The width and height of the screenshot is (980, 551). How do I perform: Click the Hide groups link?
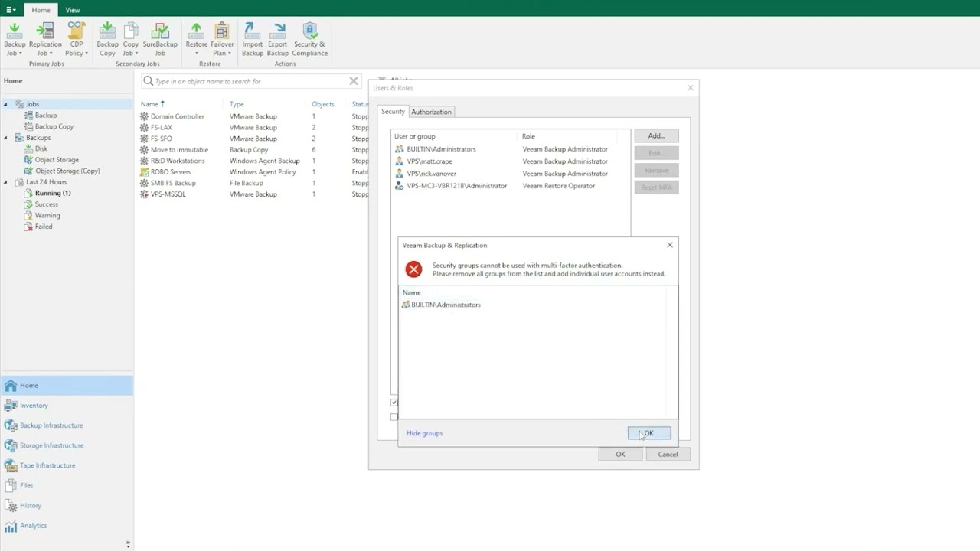(424, 433)
